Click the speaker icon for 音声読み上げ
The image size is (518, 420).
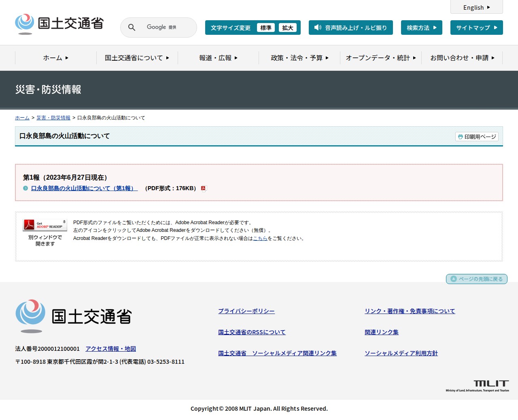pos(318,28)
